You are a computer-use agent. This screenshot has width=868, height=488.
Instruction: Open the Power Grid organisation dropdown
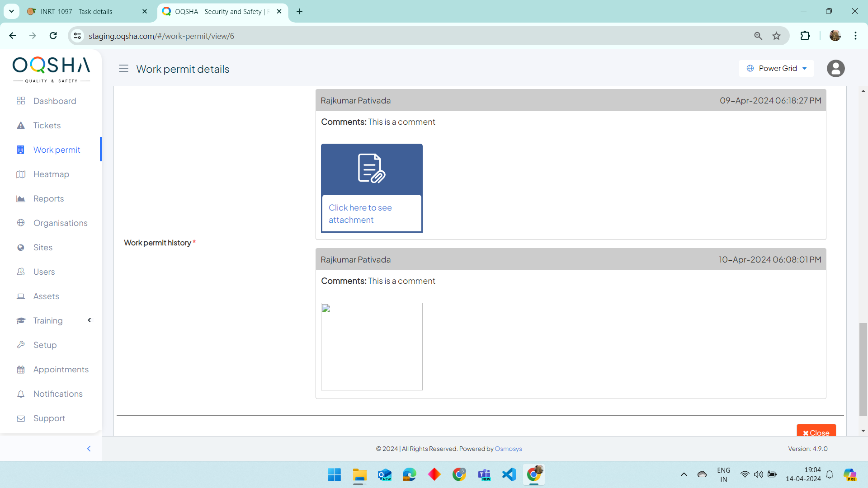(x=777, y=69)
